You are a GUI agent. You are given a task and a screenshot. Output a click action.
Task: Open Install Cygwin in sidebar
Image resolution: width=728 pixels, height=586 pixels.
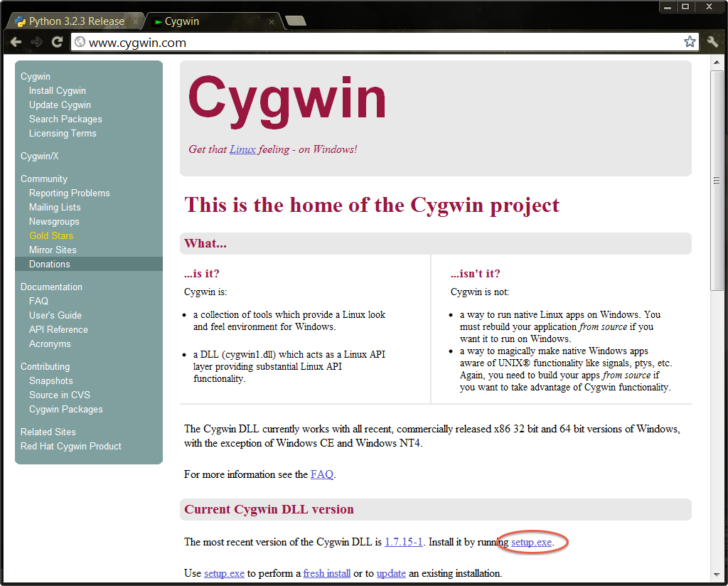coord(57,90)
